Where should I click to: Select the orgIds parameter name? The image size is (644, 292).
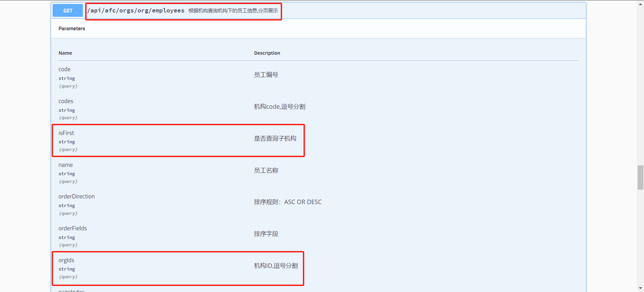(66, 260)
